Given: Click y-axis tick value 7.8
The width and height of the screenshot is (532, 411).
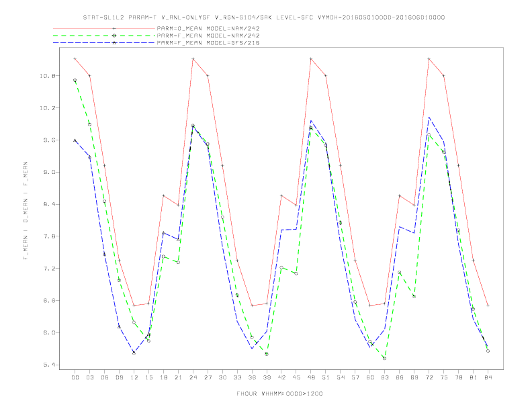Looking at the screenshot, I should coord(50,236).
